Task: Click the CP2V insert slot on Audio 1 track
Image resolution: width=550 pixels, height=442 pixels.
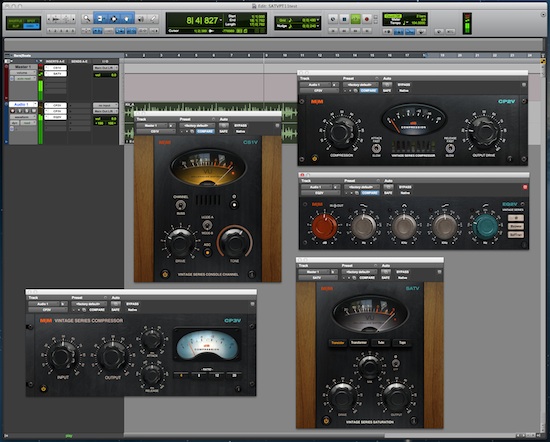Action: tap(55, 105)
